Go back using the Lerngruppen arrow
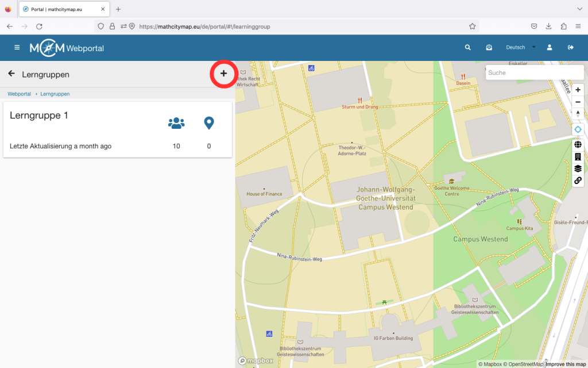The height and width of the screenshot is (368, 588). pos(11,74)
